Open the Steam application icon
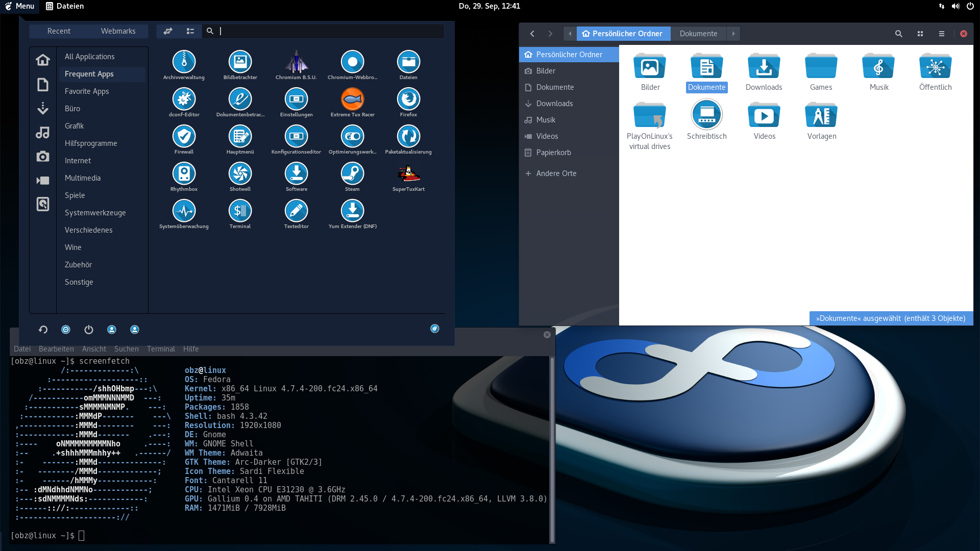 click(x=352, y=174)
